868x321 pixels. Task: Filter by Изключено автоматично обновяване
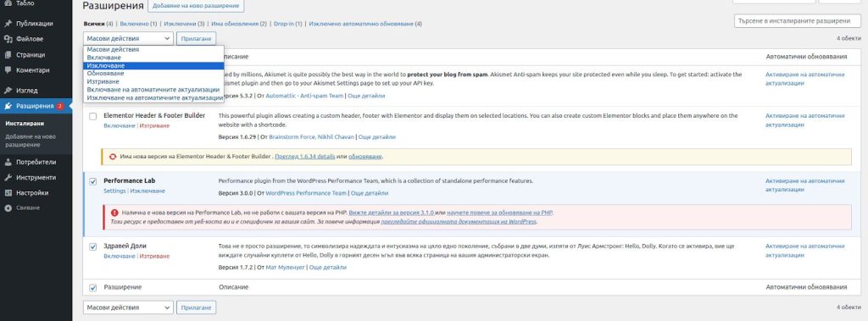[x=361, y=24]
